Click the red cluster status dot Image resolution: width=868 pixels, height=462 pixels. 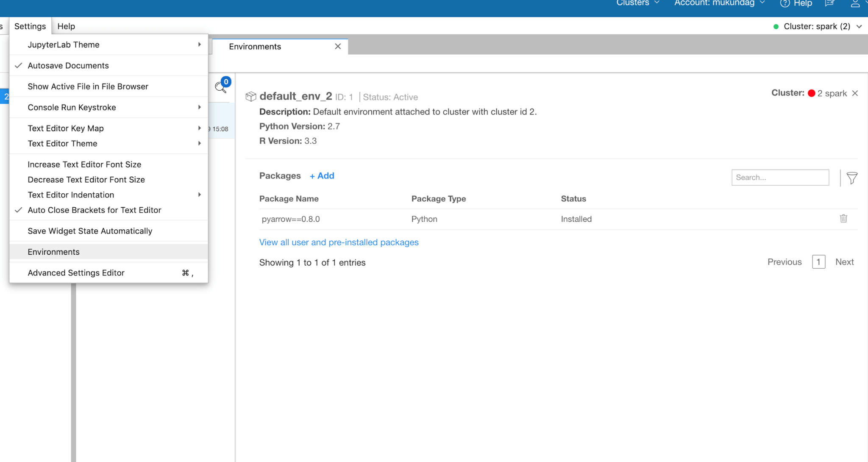[x=812, y=93]
